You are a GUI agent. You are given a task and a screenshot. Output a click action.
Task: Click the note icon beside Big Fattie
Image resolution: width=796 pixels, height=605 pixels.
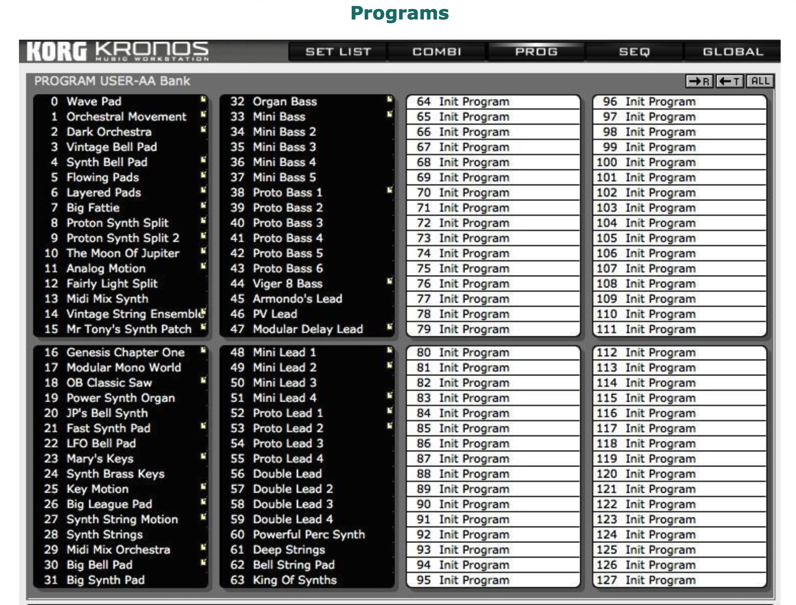pyautogui.click(x=204, y=206)
